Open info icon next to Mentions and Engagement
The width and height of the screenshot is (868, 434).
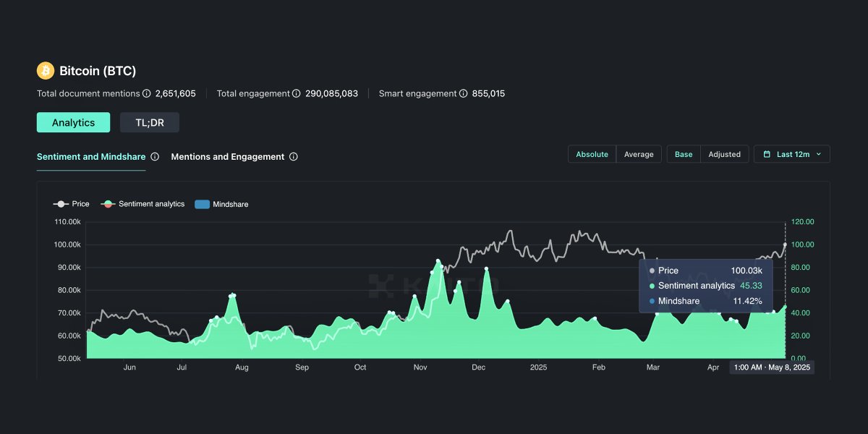(293, 156)
